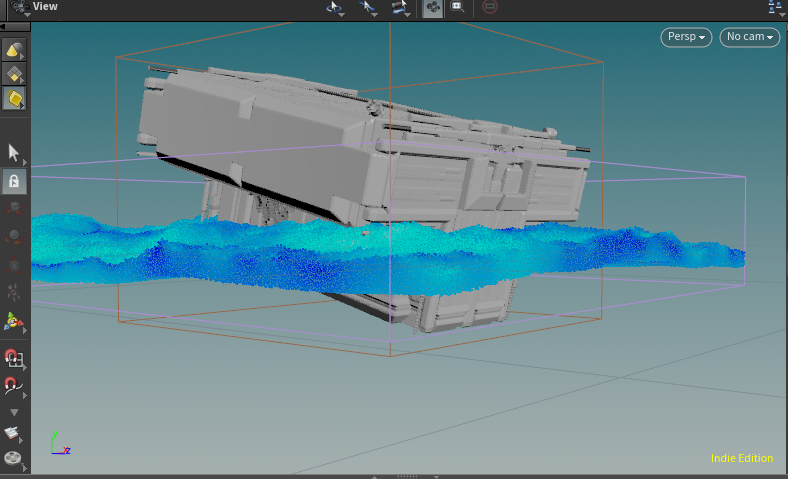The image size is (788, 479).
Task: Click the camera Dolly/Tilt view tool icon
Action: (x=400, y=8)
